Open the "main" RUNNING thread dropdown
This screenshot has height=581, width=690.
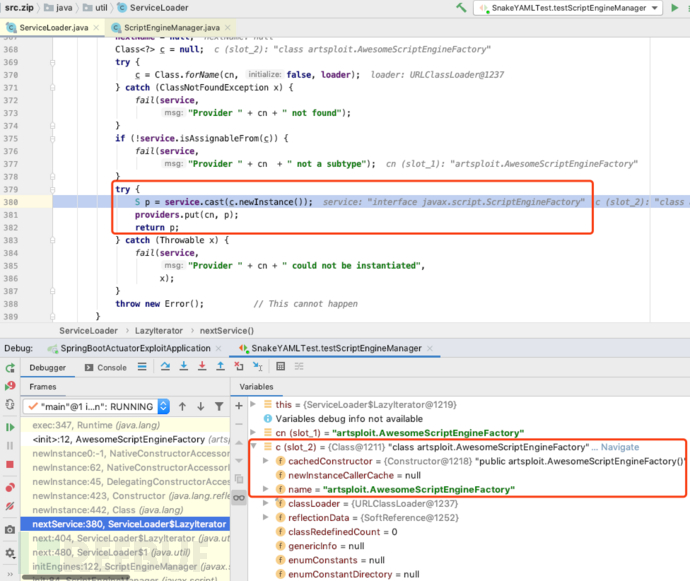coord(96,406)
